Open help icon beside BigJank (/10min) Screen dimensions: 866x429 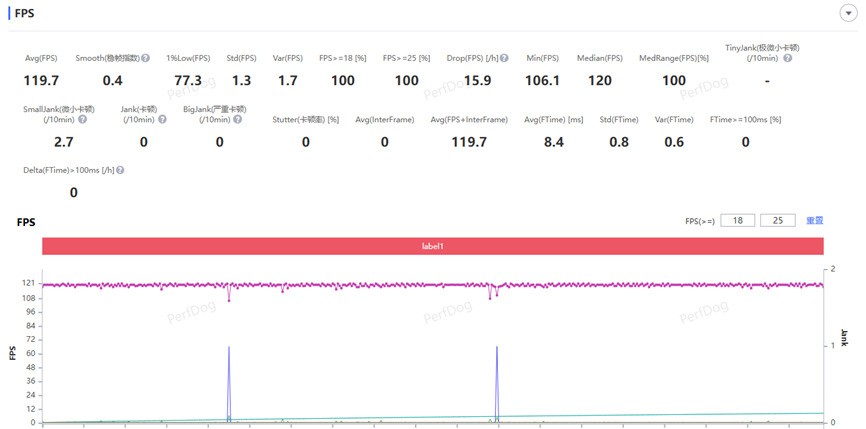[x=237, y=119]
